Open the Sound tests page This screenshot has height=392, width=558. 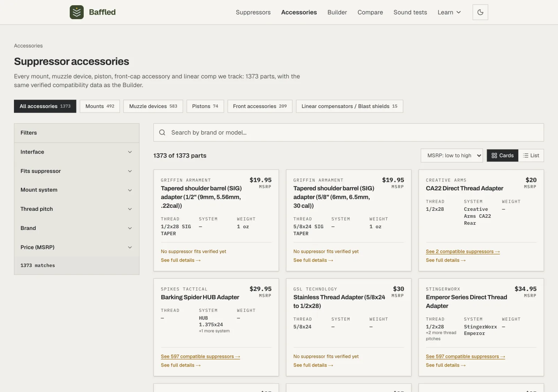click(x=410, y=12)
